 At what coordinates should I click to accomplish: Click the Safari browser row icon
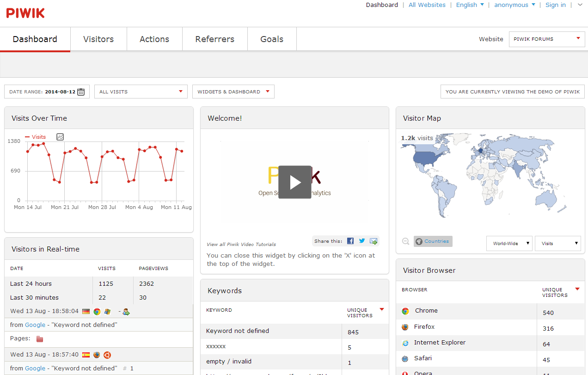pos(405,359)
